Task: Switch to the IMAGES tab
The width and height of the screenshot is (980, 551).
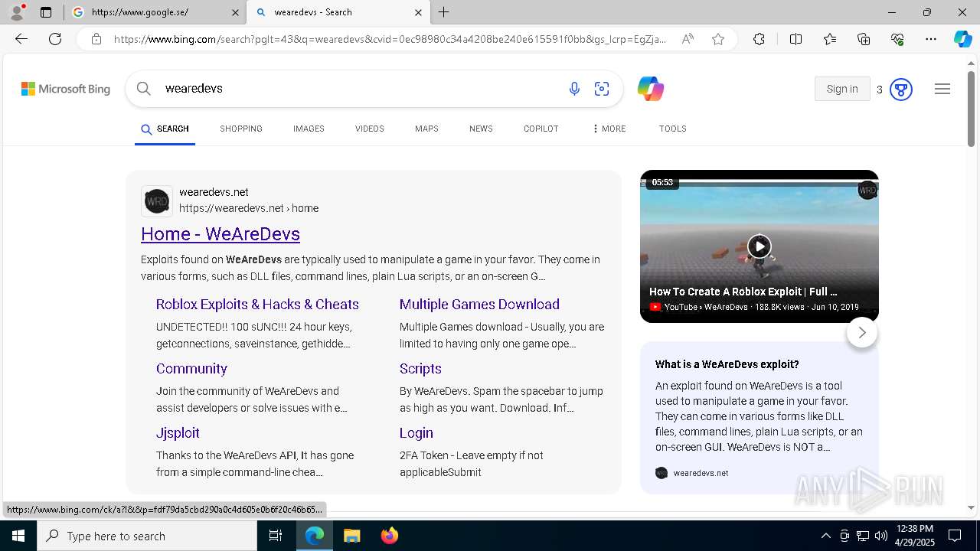Action: click(309, 129)
